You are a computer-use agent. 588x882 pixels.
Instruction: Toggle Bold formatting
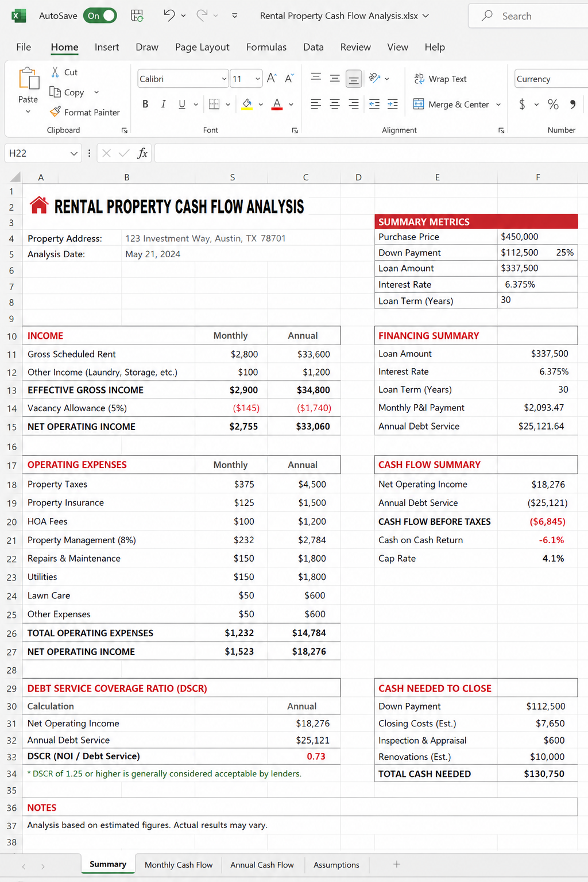145,104
